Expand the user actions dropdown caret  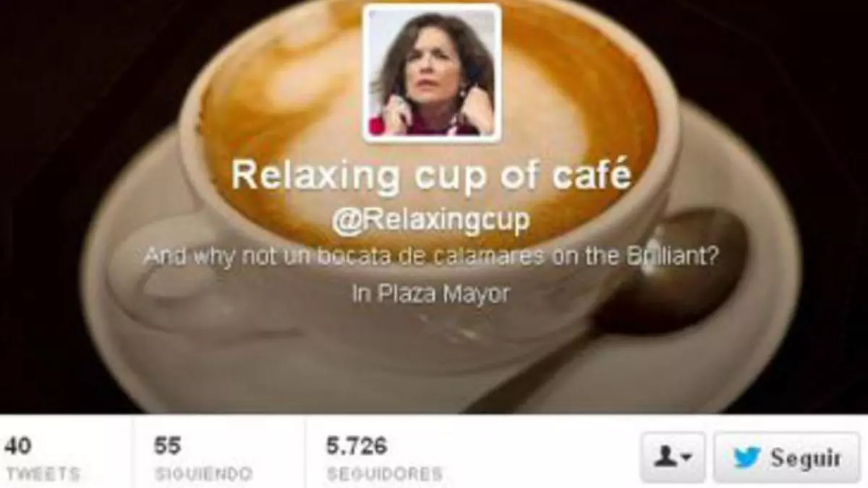click(x=687, y=458)
